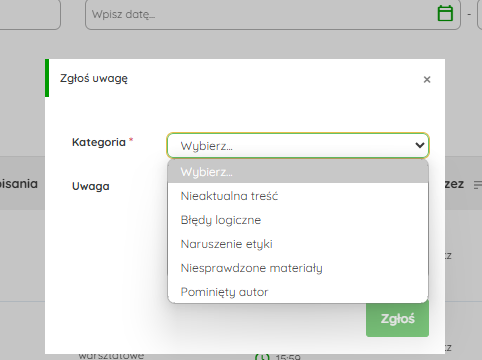Viewport: 482px width, 360px height.
Task: Pick Naruszenie etyki category
Action: (x=298, y=244)
